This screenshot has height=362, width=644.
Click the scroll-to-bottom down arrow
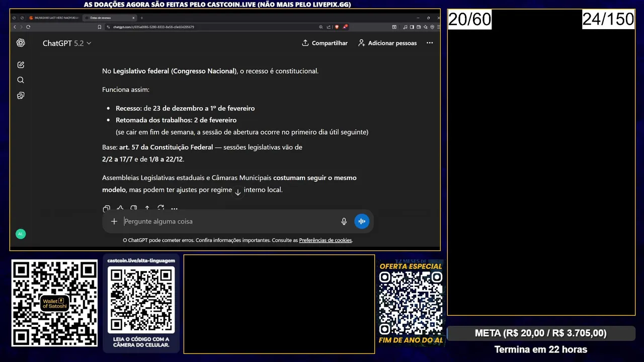coord(238,192)
